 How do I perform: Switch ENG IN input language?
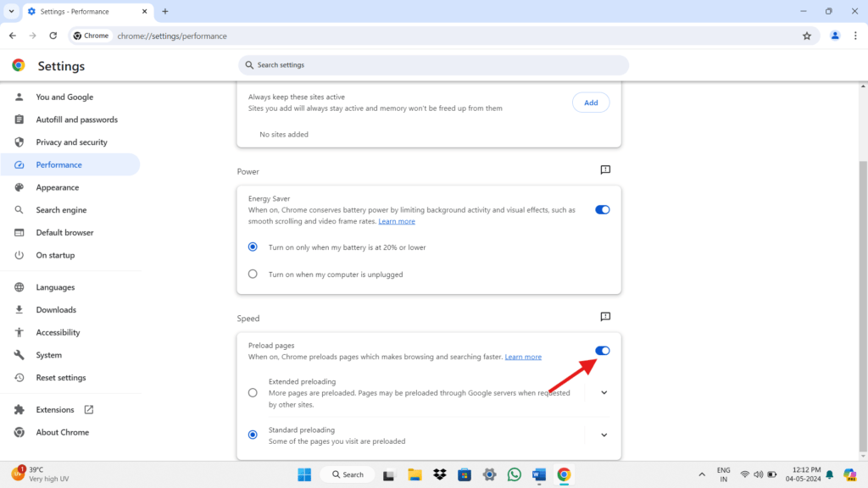click(724, 474)
